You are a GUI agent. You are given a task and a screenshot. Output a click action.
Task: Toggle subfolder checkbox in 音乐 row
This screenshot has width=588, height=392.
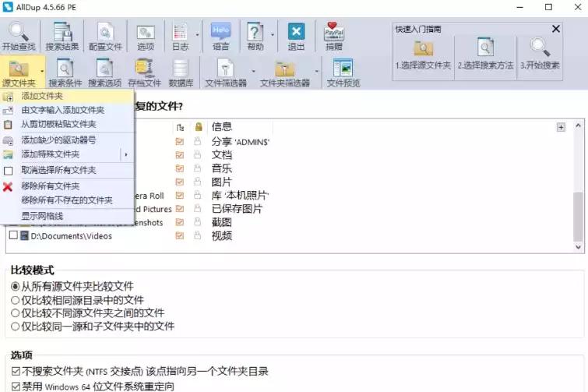(x=180, y=168)
